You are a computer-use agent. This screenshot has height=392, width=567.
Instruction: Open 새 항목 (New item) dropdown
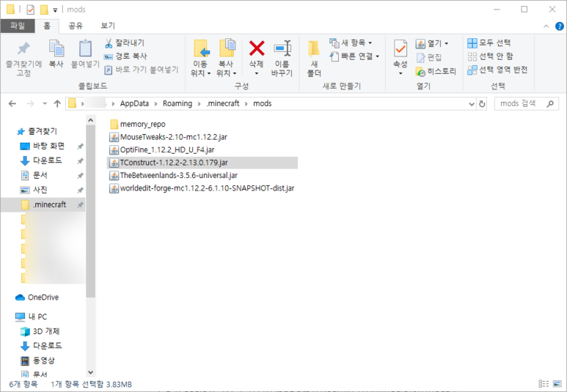coord(351,43)
